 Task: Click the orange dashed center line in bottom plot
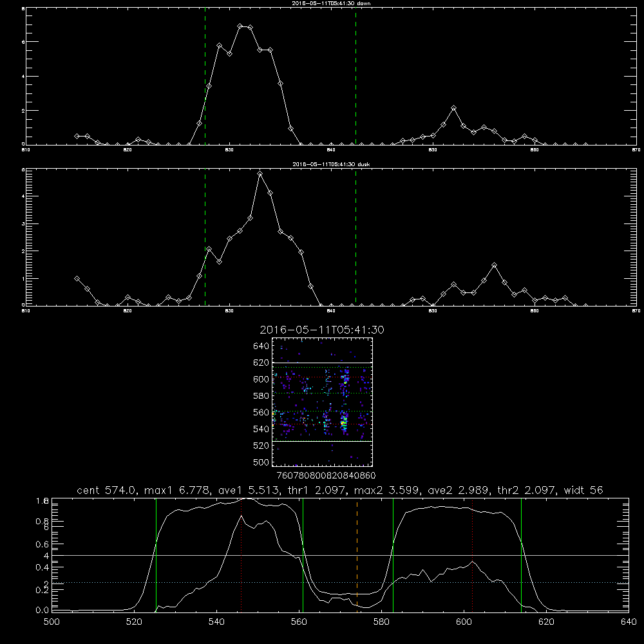357,554
